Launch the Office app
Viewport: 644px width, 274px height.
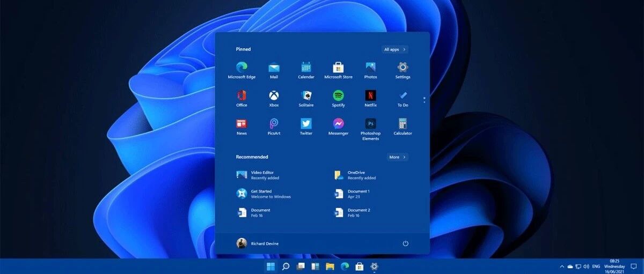click(x=241, y=99)
